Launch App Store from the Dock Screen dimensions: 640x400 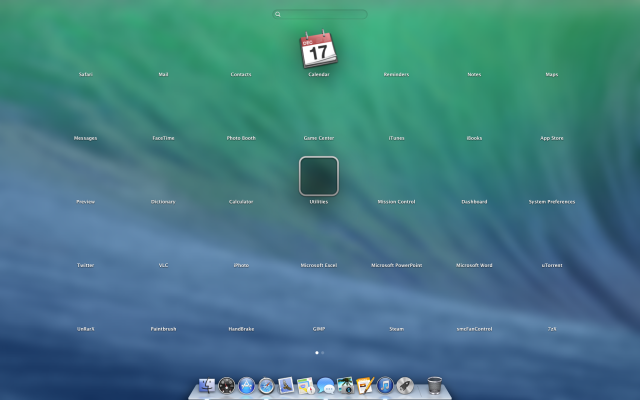pyautogui.click(x=247, y=385)
